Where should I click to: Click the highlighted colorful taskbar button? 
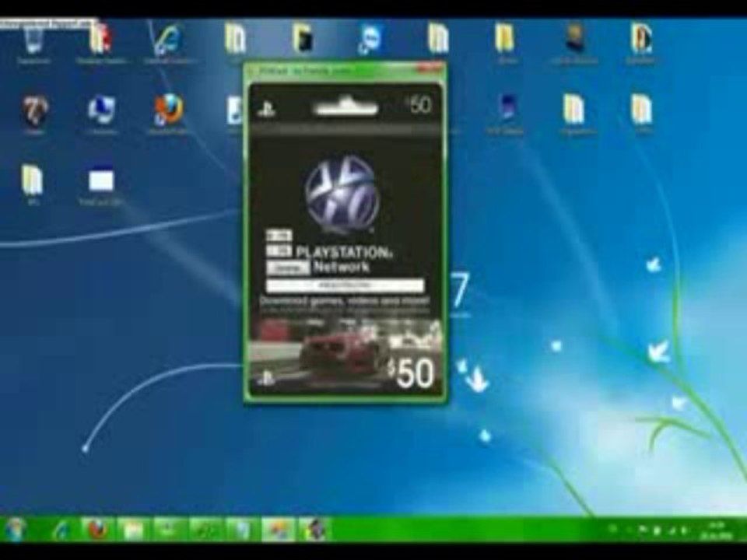tap(278, 530)
